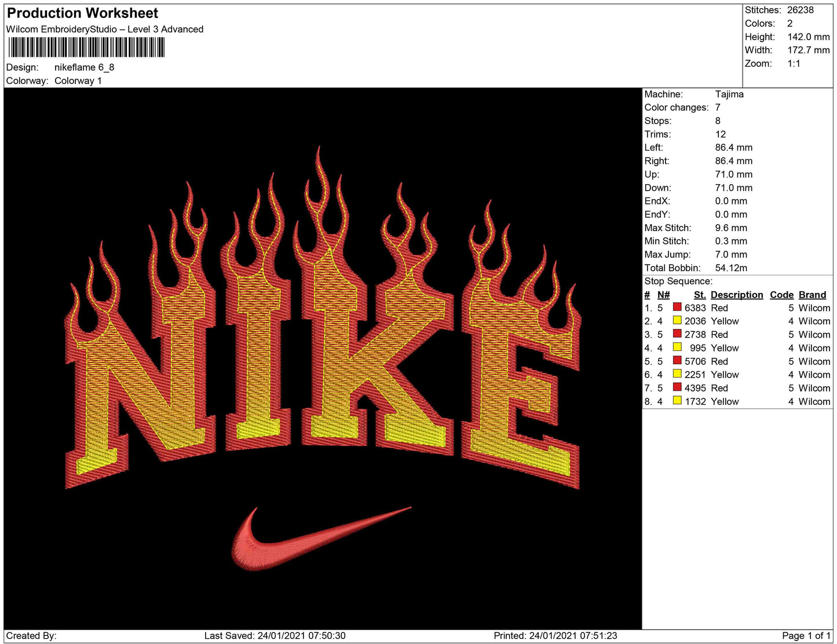
Task: Click the machine name 'Tajima'
Action: (x=729, y=94)
